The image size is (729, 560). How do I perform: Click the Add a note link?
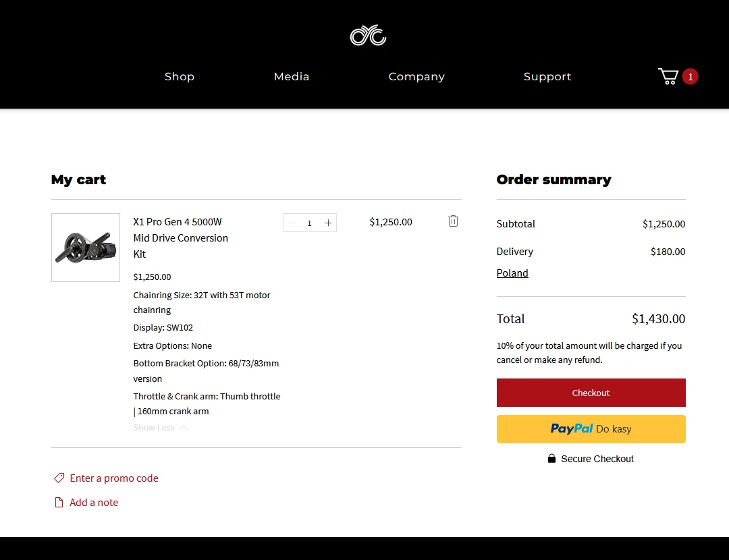(94, 503)
